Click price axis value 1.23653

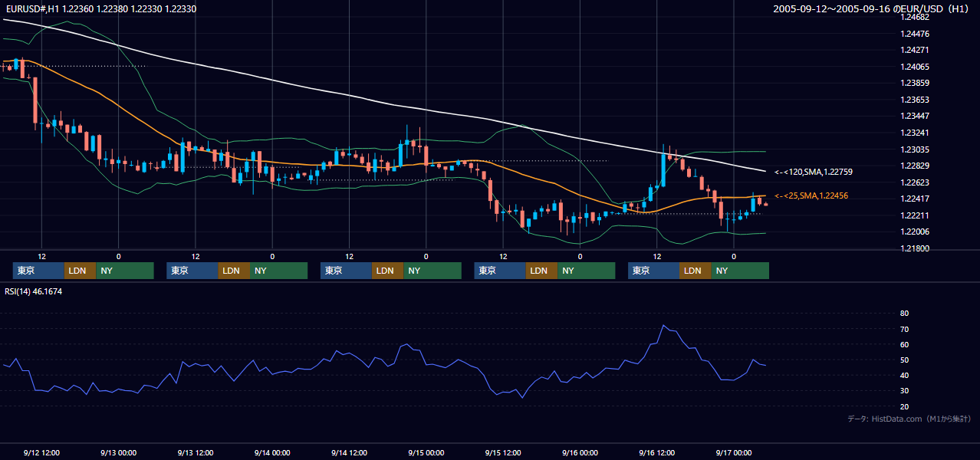(916, 100)
